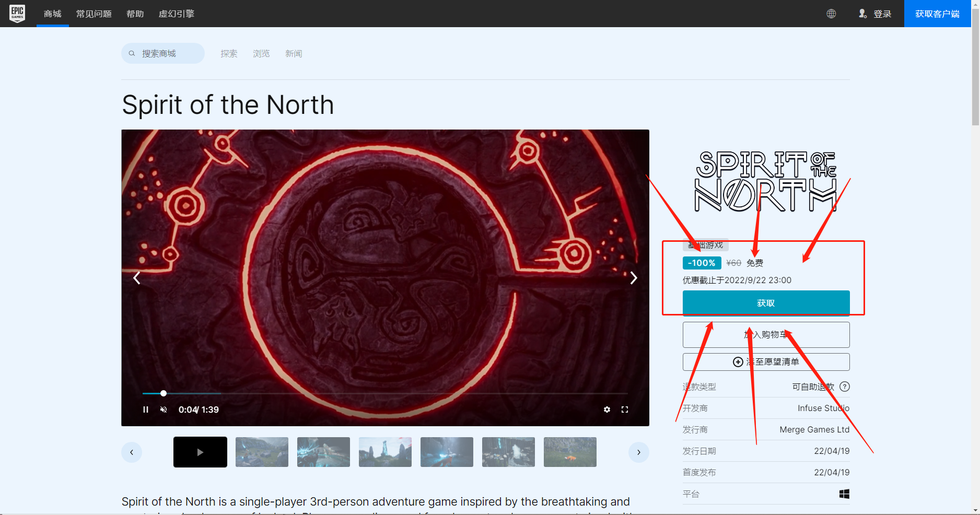
Task: Click the search magnifier icon
Action: pos(132,53)
